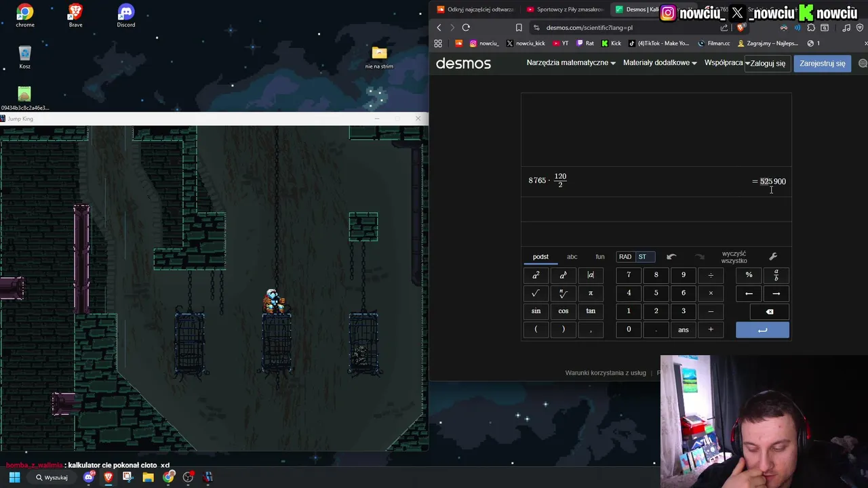The image size is (868, 488).
Task: Open OBS from the taskbar
Action: pyautogui.click(x=188, y=477)
